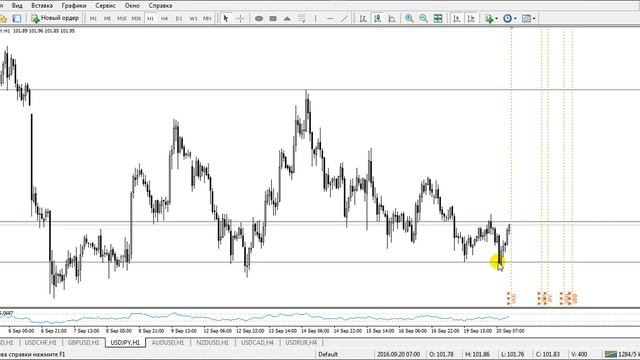The width and height of the screenshot is (640, 360).
Task: Zoom in on the chart
Action: coord(409,18)
